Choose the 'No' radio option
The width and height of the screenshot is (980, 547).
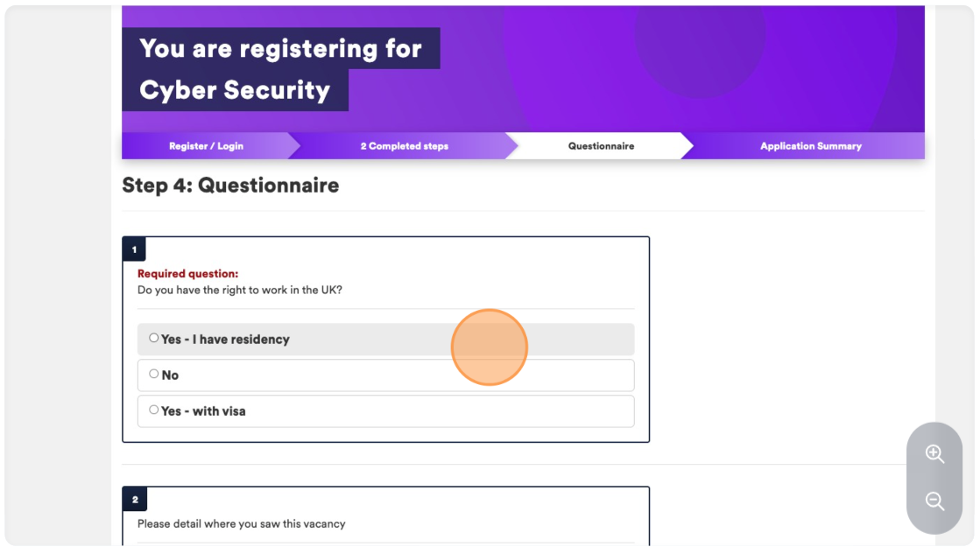click(x=154, y=374)
